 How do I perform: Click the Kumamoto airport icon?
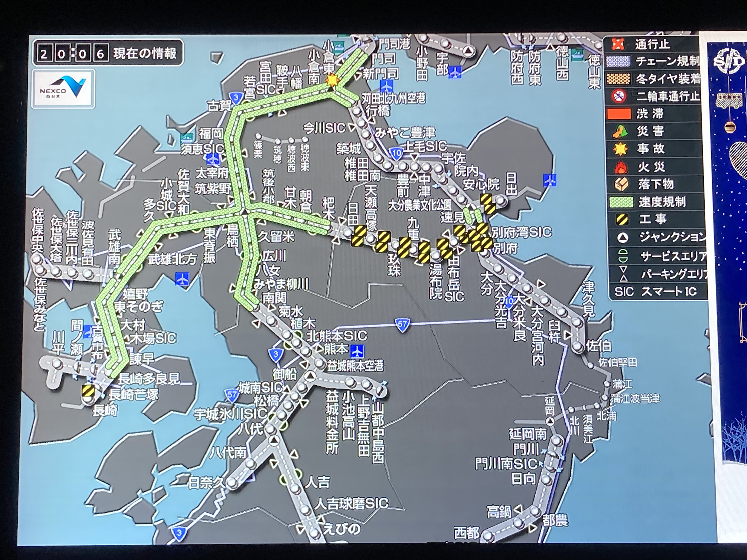[357, 351]
